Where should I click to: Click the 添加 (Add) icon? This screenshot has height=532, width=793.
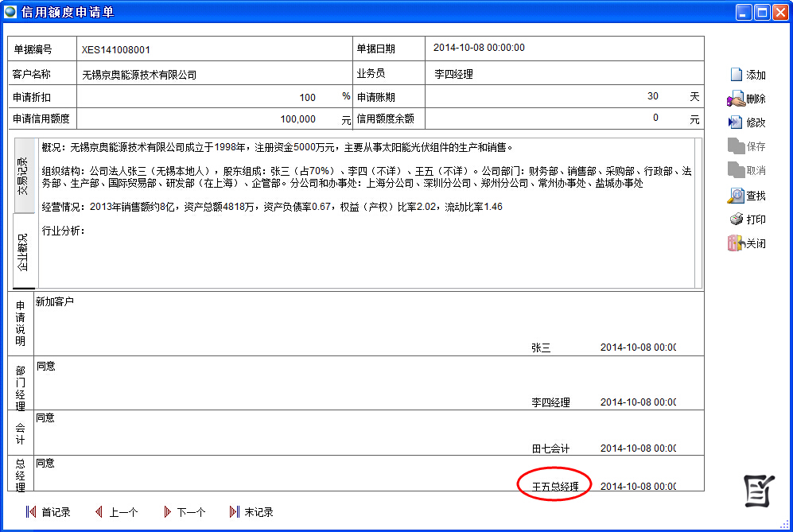coord(737,75)
